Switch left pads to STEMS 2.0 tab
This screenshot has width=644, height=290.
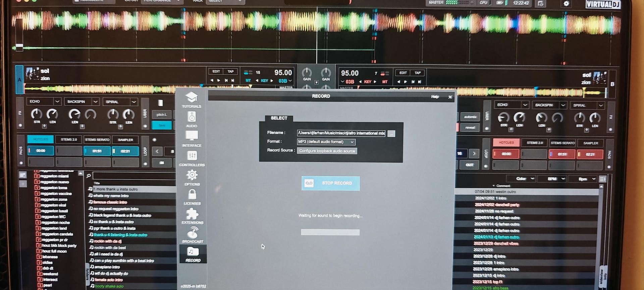pos(69,139)
